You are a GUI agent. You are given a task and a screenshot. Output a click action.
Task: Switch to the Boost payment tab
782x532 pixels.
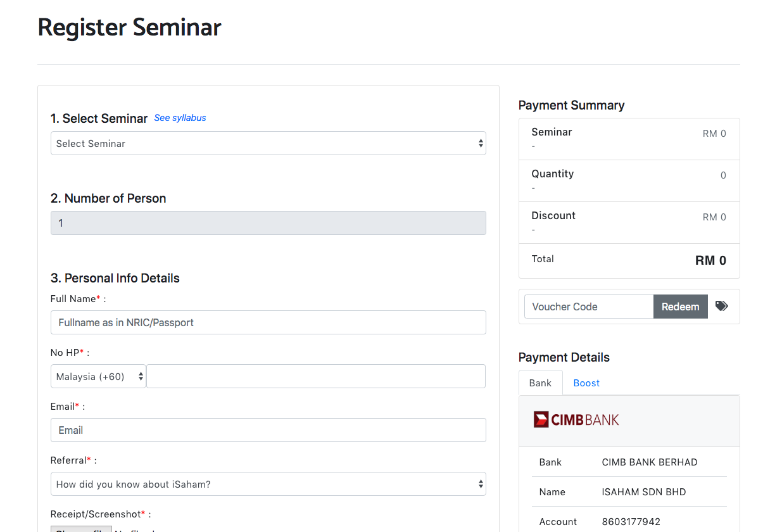(x=586, y=383)
